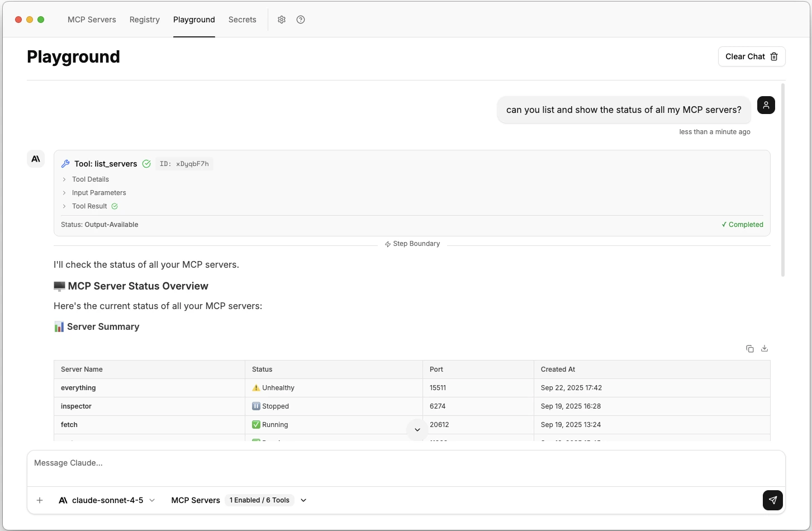Image resolution: width=812 pixels, height=531 pixels.
Task: Switch to the Registry tab
Action: (x=144, y=20)
